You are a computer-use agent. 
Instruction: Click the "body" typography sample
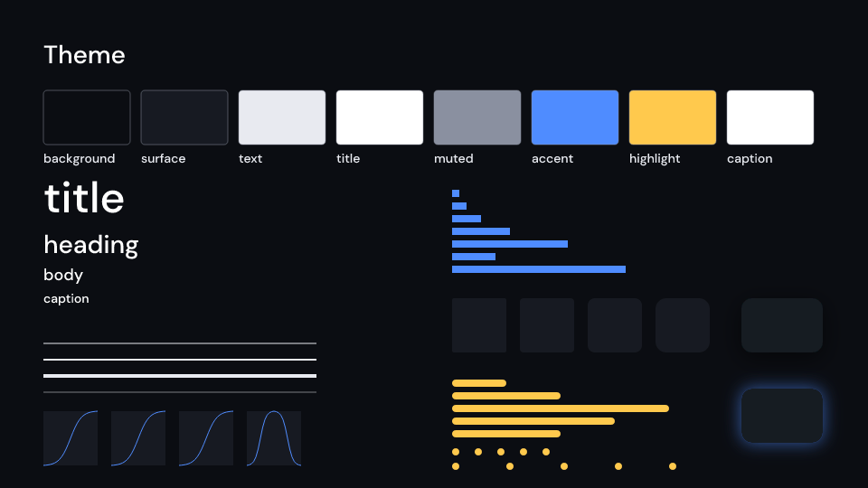click(x=63, y=275)
